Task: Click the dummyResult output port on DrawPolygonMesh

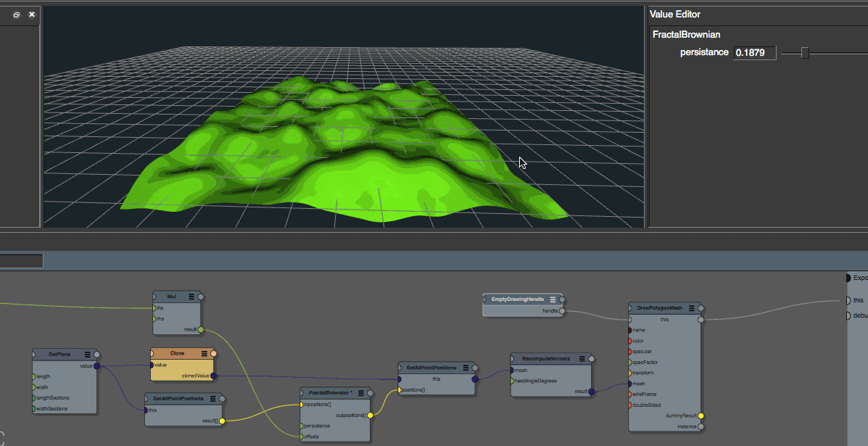Action: (700, 416)
